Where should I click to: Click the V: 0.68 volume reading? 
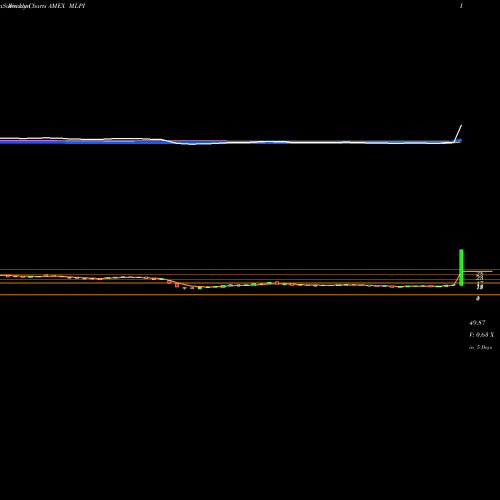click(x=481, y=335)
